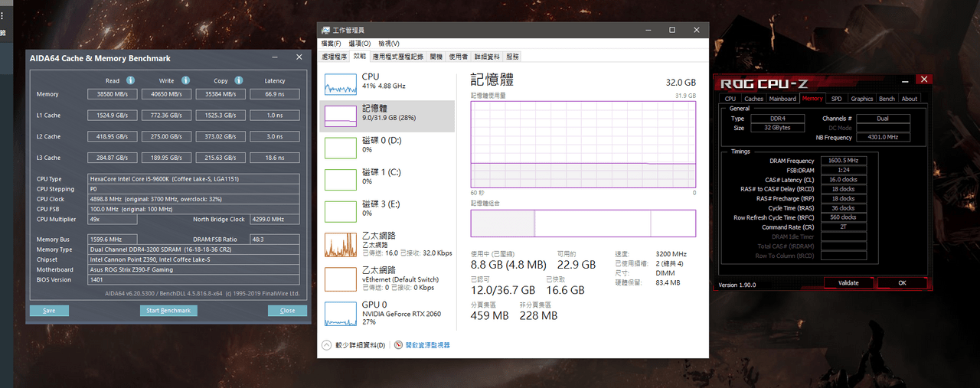Click the L2 Cache Write value 275.00 GB/s
Viewport: 980px width, 388px height.
click(x=166, y=136)
